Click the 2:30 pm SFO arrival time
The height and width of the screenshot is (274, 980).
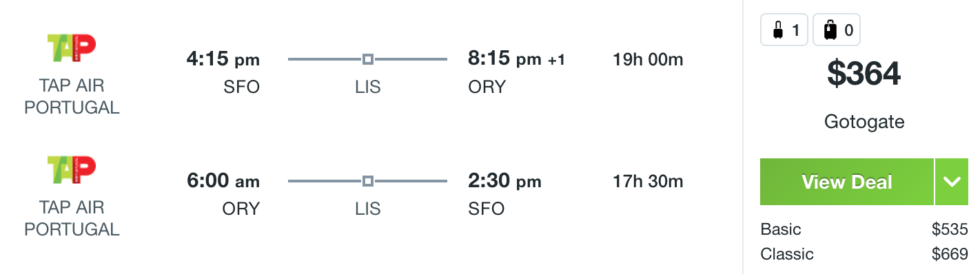[504, 181]
